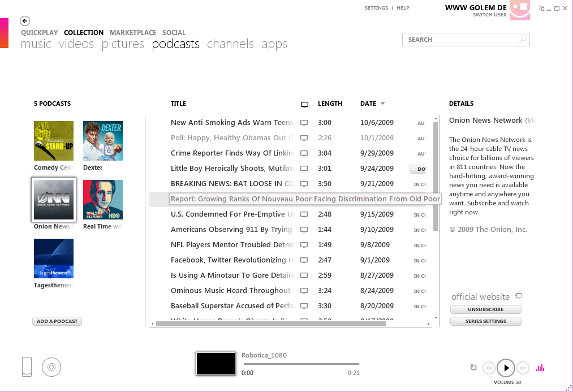Viewport: 573px width, 392px height.
Task: Open the device phone icon
Action: tap(27, 367)
